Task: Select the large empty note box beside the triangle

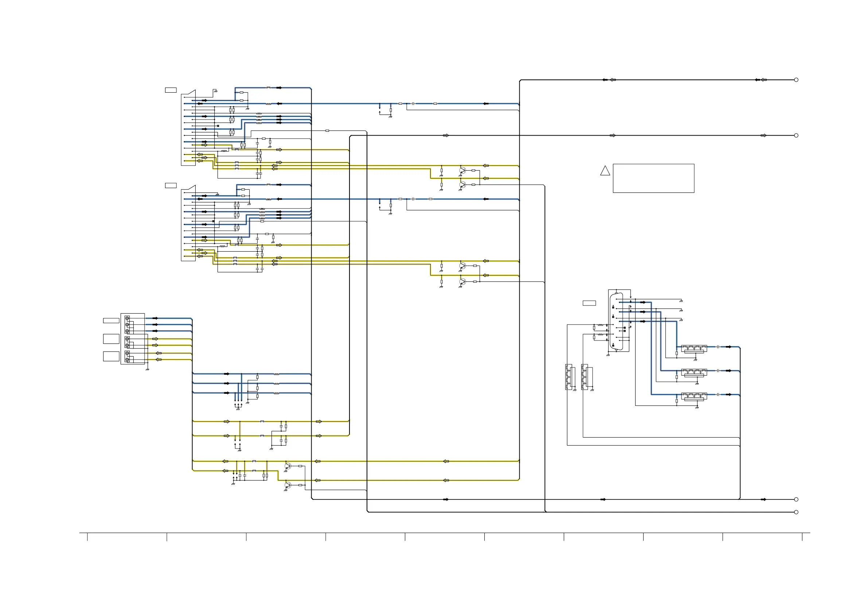Action: pyautogui.click(x=653, y=178)
